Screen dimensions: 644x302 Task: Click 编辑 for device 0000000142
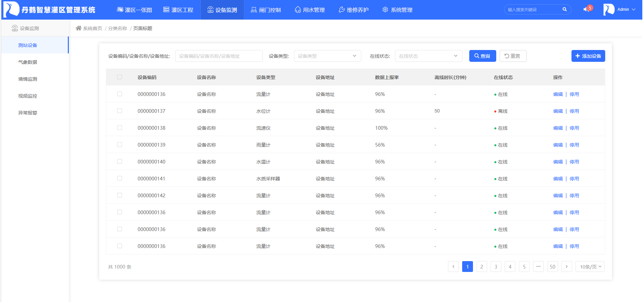tap(558, 196)
